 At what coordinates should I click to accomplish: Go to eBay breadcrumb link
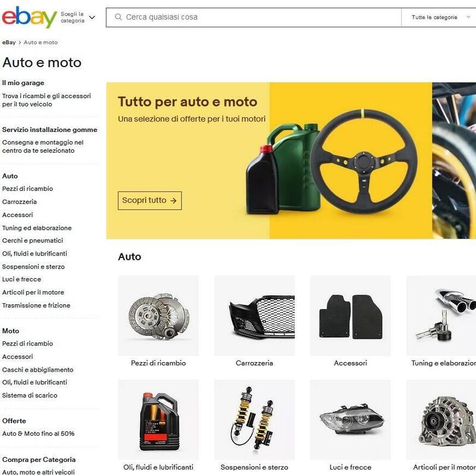pyautogui.click(x=9, y=42)
